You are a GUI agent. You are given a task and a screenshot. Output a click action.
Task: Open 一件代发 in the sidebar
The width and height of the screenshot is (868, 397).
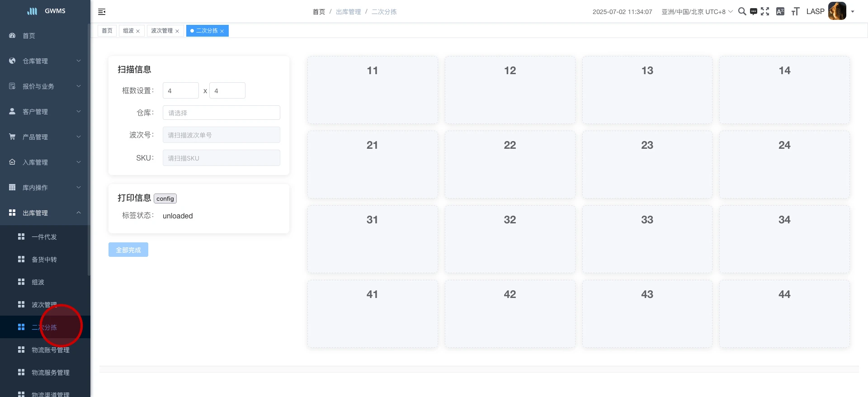[x=44, y=237]
